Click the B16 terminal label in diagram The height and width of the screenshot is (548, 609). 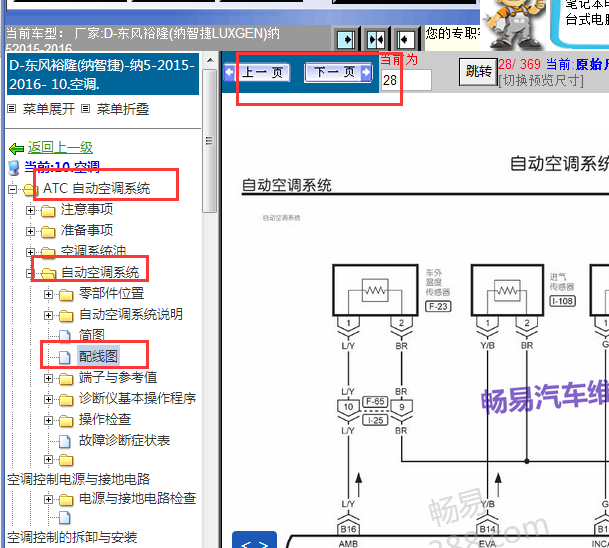(x=348, y=529)
